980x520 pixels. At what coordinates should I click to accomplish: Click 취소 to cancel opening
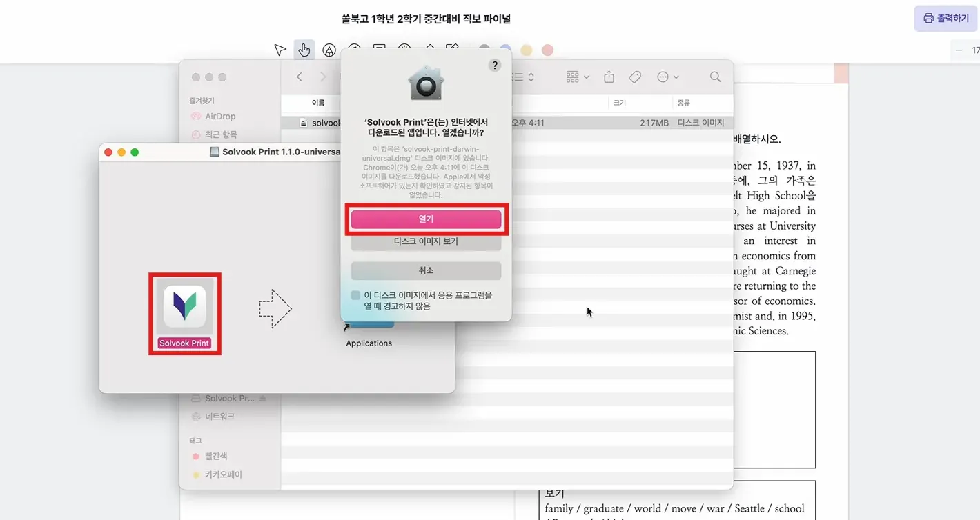[x=426, y=270]
